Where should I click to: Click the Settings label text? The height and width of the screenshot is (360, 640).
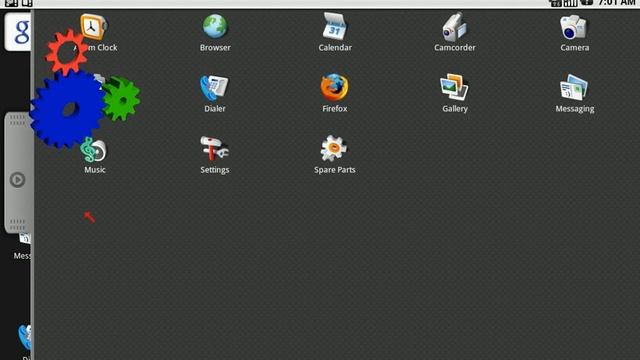tap(215, 169)
